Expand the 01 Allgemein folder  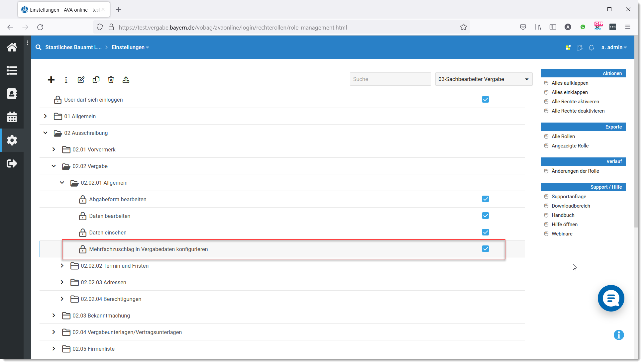tap(46, 116)
